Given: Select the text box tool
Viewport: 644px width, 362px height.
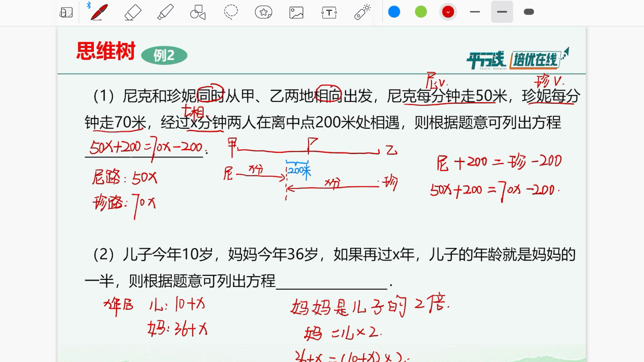Looking at the screenshot, I should [x=329, y=12].
